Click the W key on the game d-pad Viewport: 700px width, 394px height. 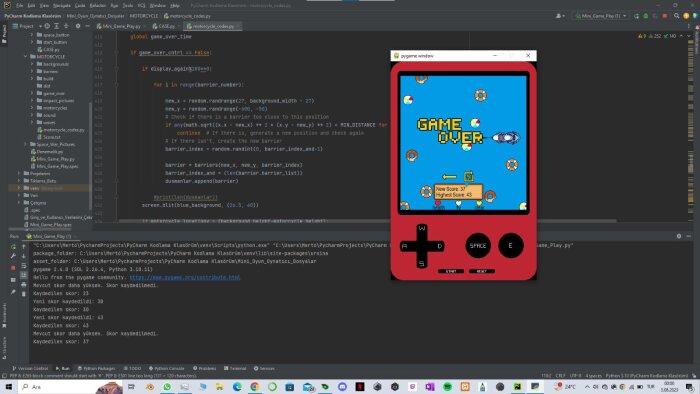pos(421,229)
